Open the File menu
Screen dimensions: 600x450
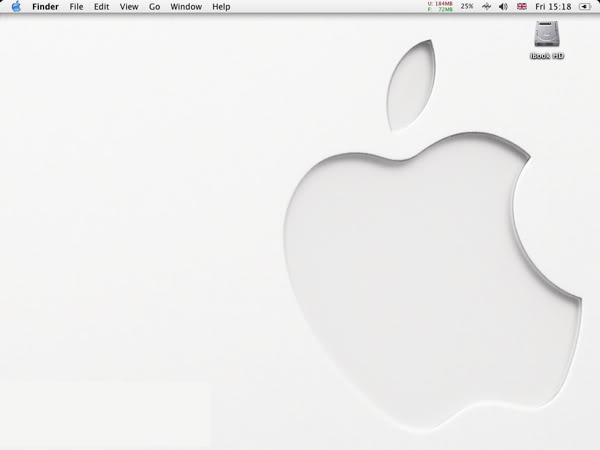pyautogui.click(x=76, y=7)
